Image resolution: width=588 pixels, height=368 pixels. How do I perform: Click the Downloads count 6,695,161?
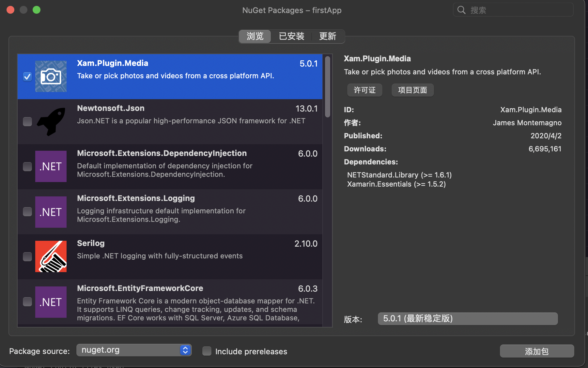click(545, 149)
